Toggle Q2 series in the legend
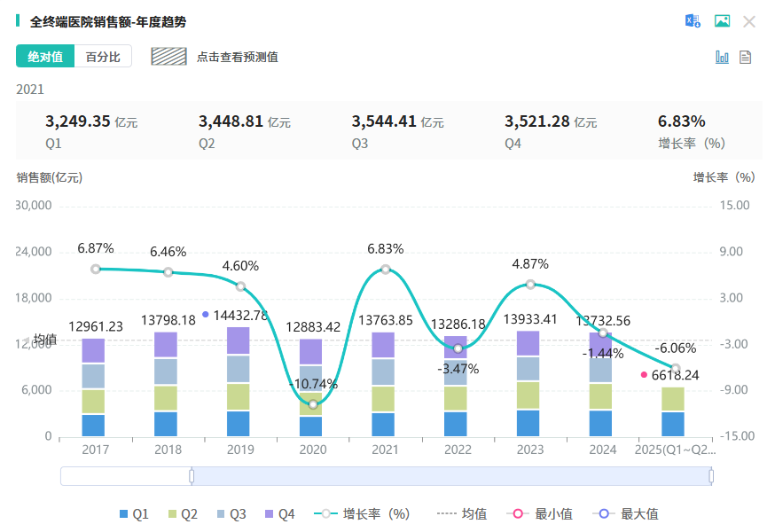 pyautogui.click(x=182, y=513)
